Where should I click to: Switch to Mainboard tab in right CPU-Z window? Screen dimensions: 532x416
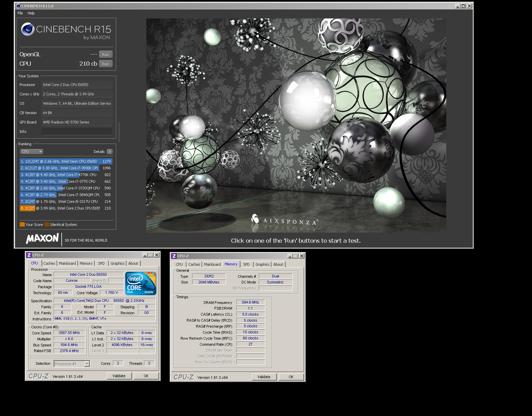pos(213,264)
